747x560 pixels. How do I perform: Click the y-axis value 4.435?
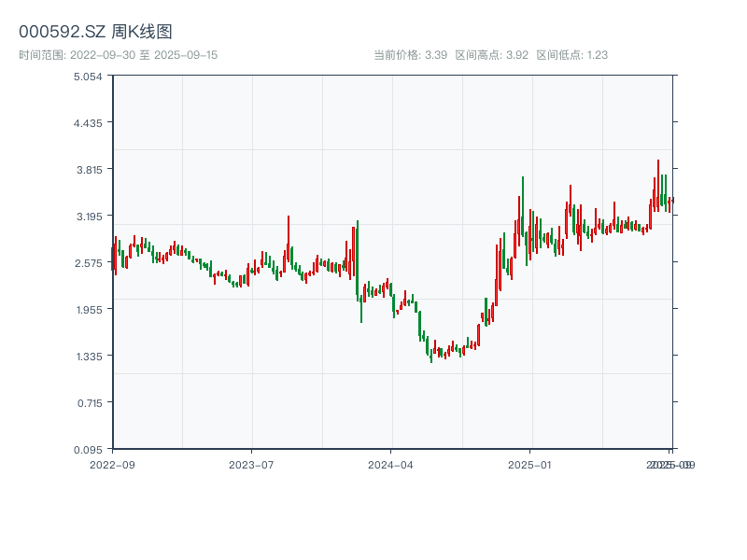(88, 123)
